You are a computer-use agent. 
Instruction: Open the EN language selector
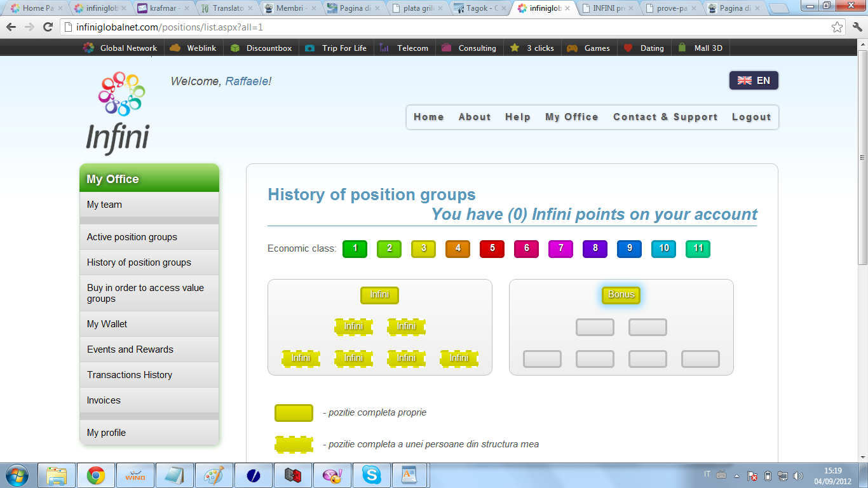pyautogui.click(x=754, y=81)
